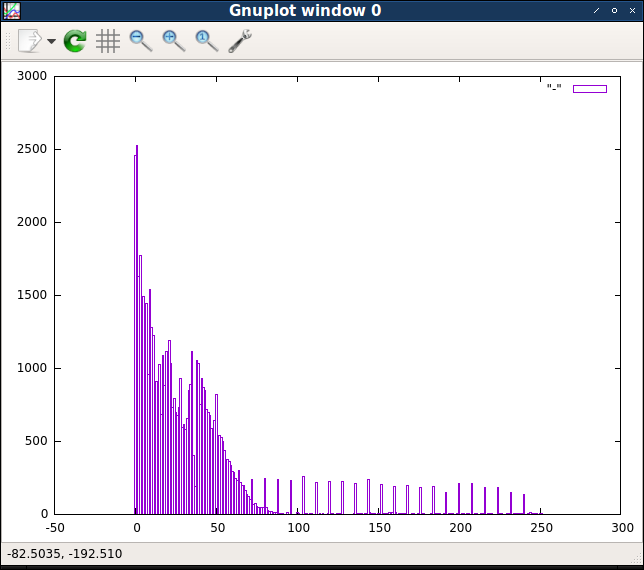
Task: Minimize the Gnuplot window
Action: 596,11
